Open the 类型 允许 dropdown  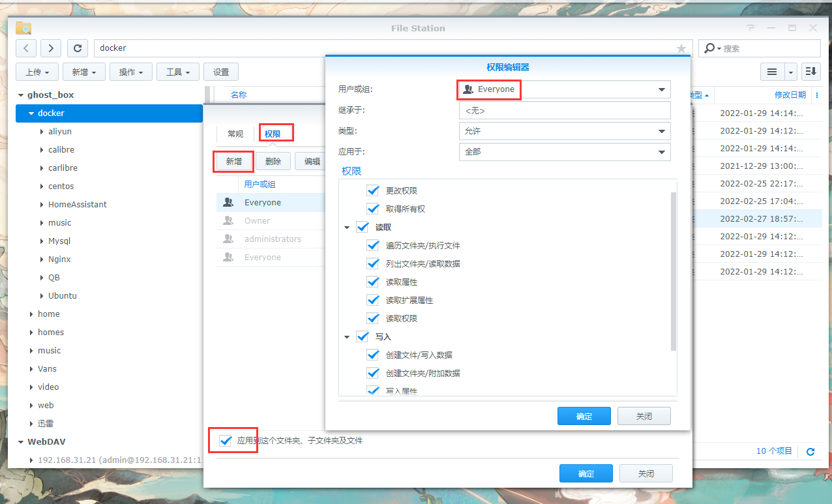tap(565, 131)
